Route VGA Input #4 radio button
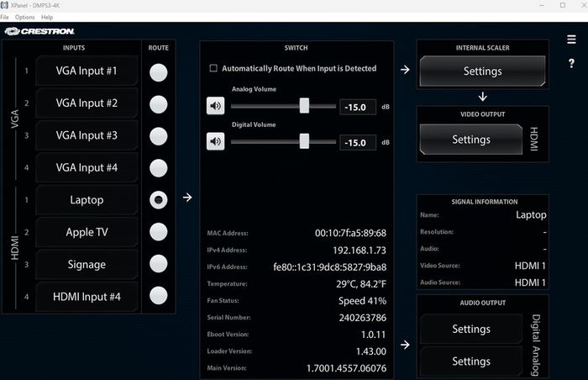 click(x=158, y=168)
